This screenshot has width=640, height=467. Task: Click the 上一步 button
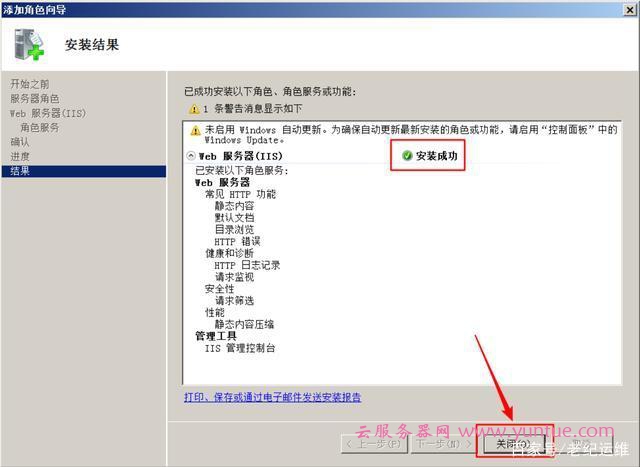click(376, 442)
